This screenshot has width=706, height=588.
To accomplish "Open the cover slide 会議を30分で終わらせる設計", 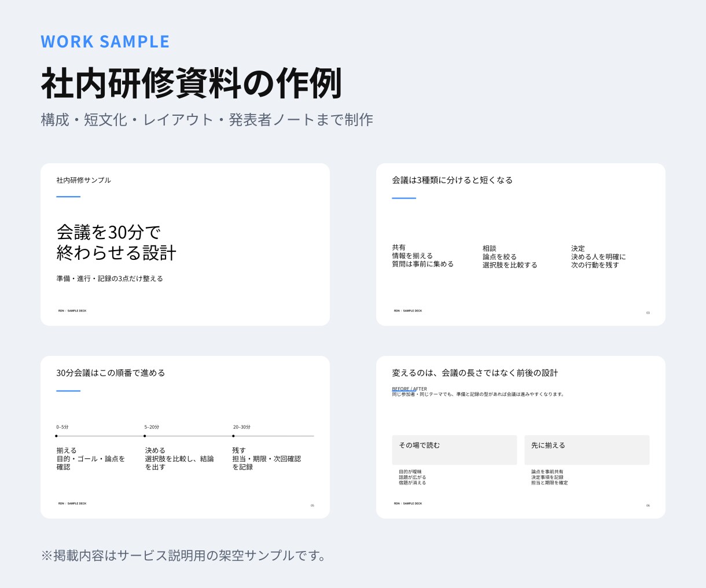I will (185, 244).
